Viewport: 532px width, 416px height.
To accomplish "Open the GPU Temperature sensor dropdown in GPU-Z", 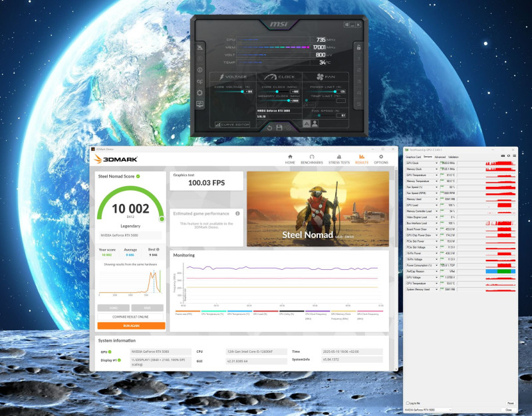I will pyautogui.click(x=437, y=175).
